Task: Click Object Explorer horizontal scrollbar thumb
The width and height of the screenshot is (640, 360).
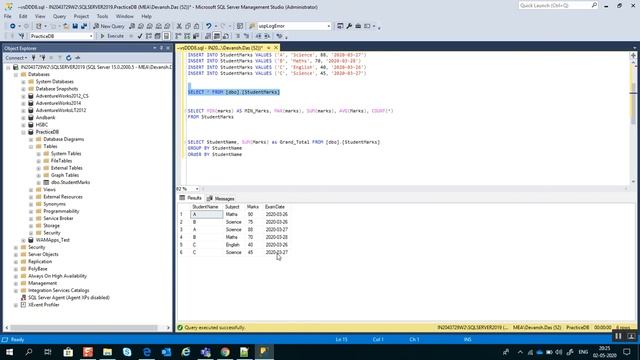Action: tap(84, 328)
